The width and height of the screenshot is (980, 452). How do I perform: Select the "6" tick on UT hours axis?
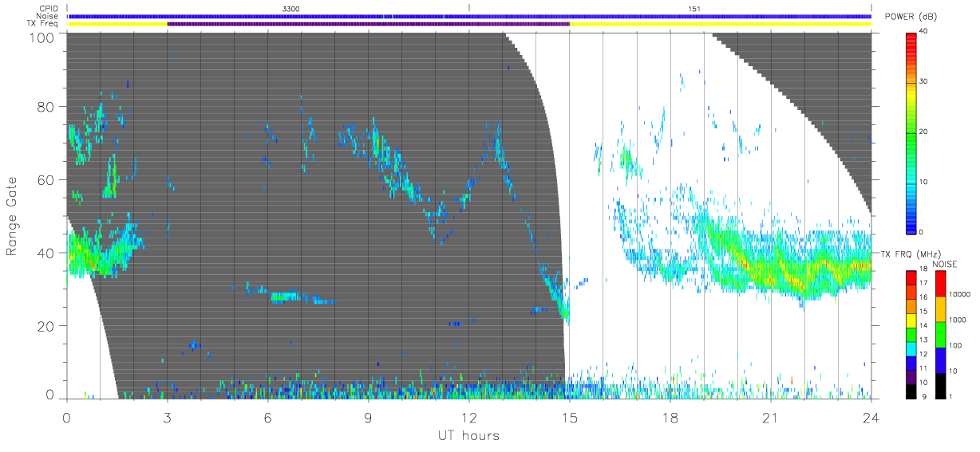coord(267,417)
